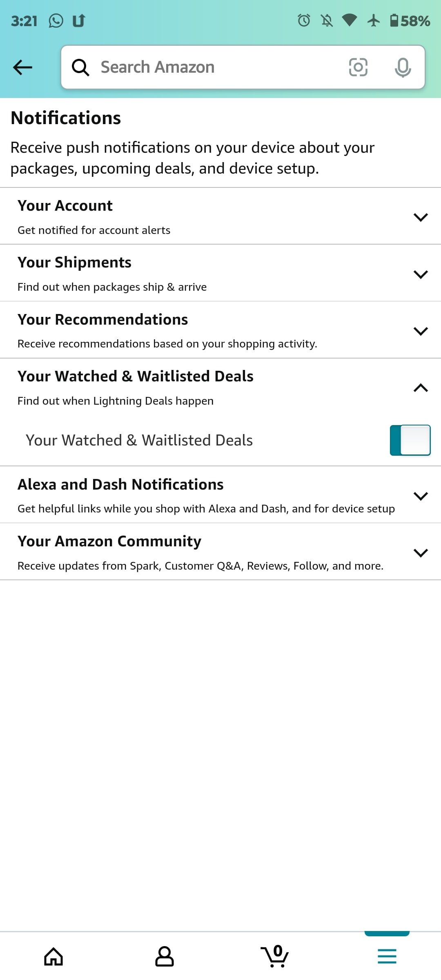Tap the WhatsApp status bar icon

(56, 20)
